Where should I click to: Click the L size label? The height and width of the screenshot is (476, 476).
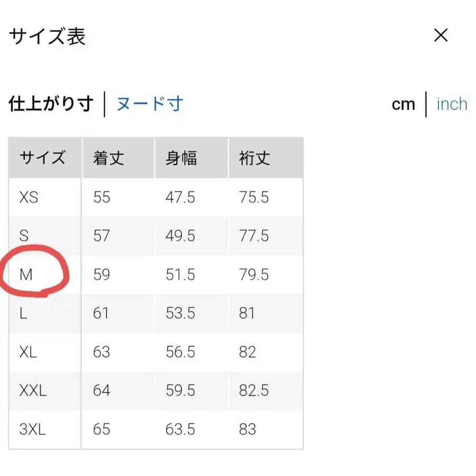coord(23,313)
